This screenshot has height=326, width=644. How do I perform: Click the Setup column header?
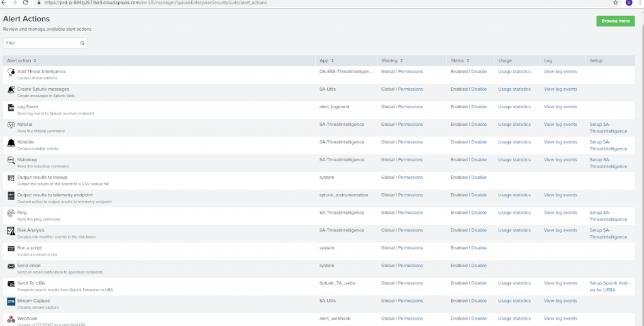click(x=596, y=60)
